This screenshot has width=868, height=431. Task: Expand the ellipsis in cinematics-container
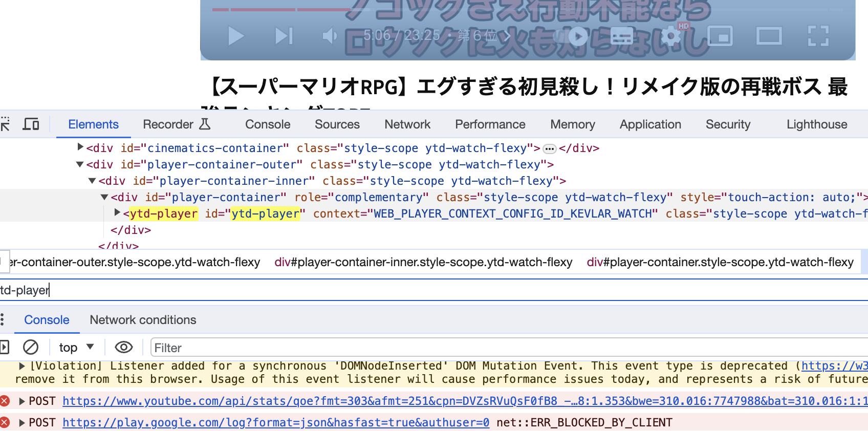tap(549, 149)
